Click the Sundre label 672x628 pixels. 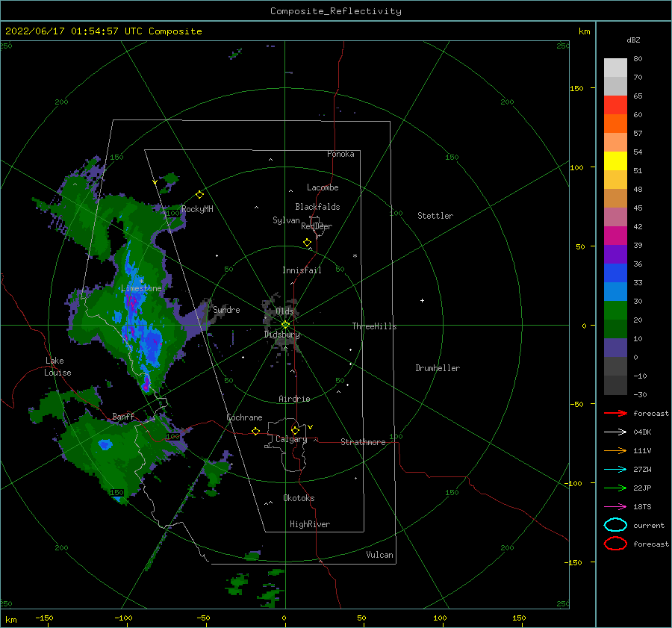coord(226,310)
